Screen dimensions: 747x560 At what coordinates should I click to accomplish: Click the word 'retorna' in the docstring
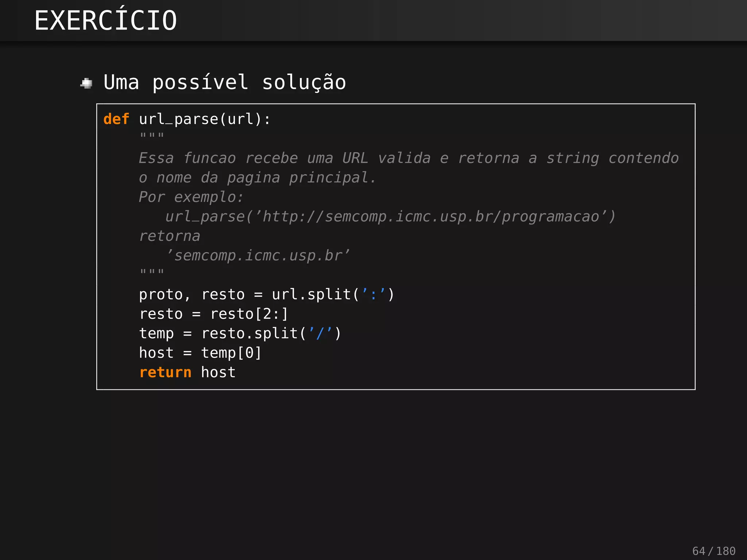pos(170,236)
